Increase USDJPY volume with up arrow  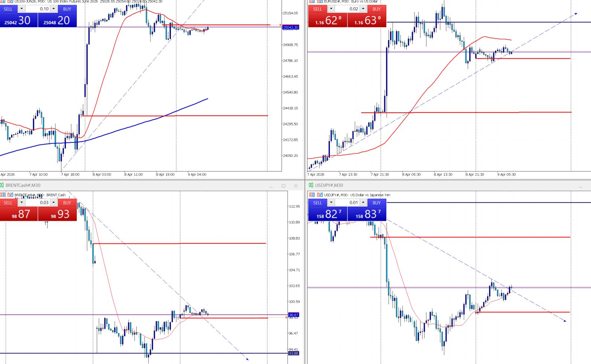(363, 203)
